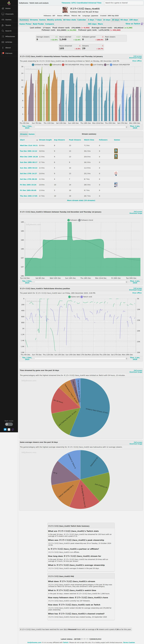The height and width of the screenshot is (644, 144).
Task: Click View on Twitch link
Action: [x=133, y=24]
